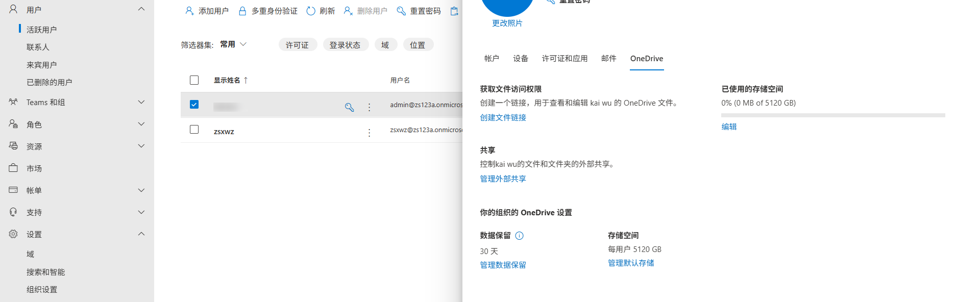
Task: Open more actions menu for admin row
Action: click(x=369, y=107)
